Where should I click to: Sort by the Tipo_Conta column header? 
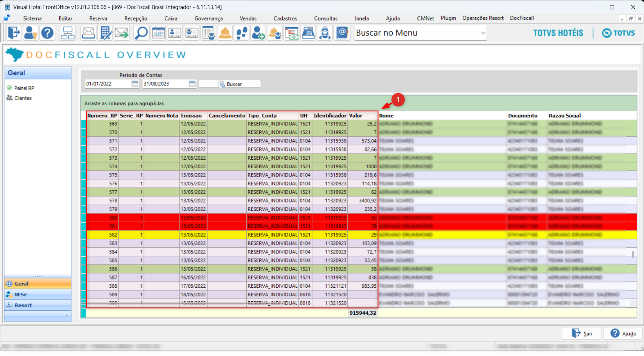pos(272,115)
